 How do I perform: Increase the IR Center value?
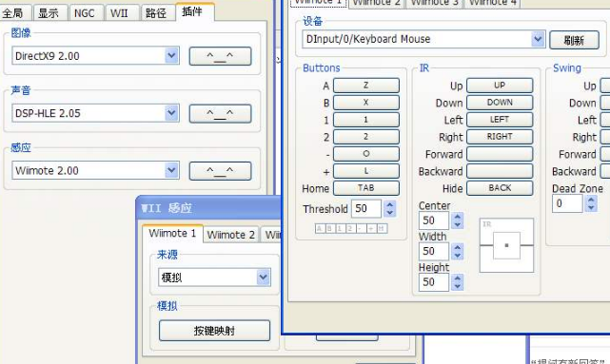pos(458,216)
